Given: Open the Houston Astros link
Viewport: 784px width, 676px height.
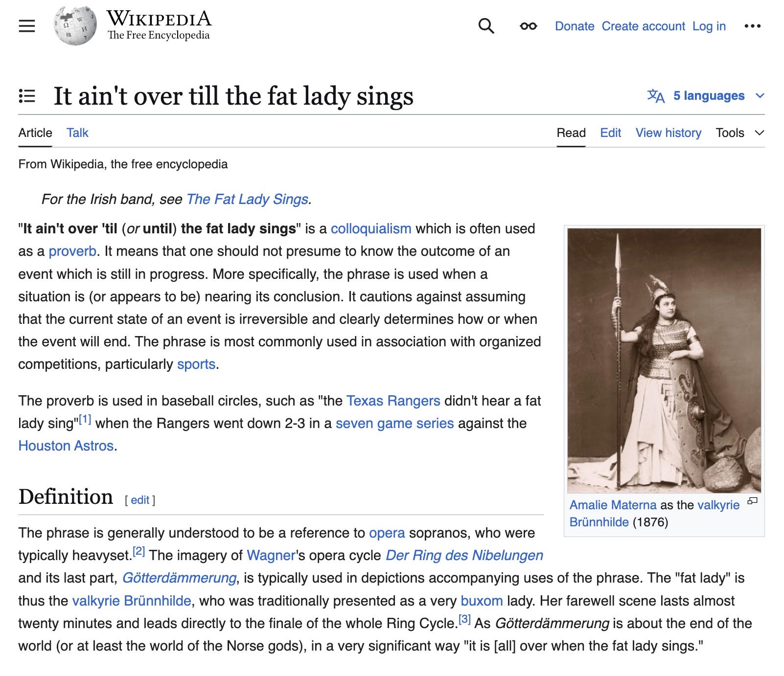Looking at the screenshot, I should [x=66, y=446].
